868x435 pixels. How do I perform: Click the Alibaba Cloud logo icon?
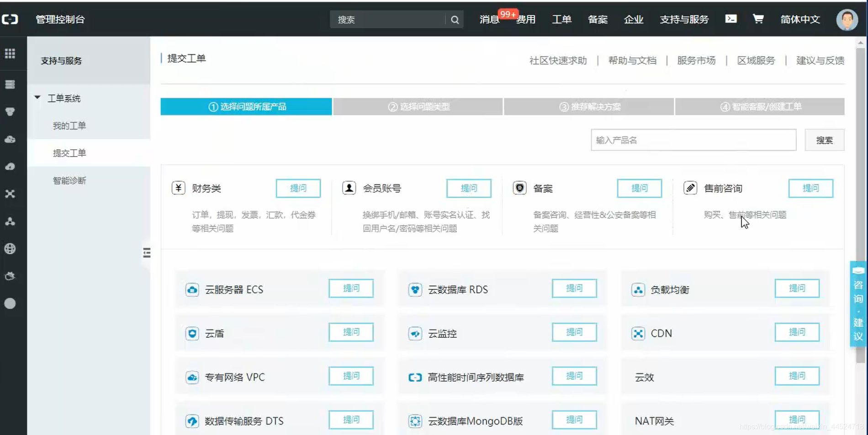(x=10, y=19)
